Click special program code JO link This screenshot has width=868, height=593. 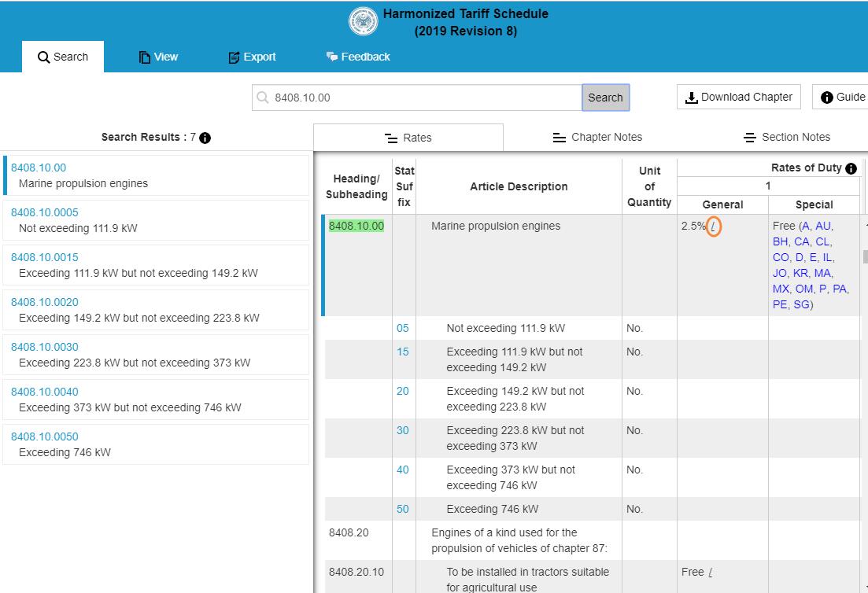[779, 273]
